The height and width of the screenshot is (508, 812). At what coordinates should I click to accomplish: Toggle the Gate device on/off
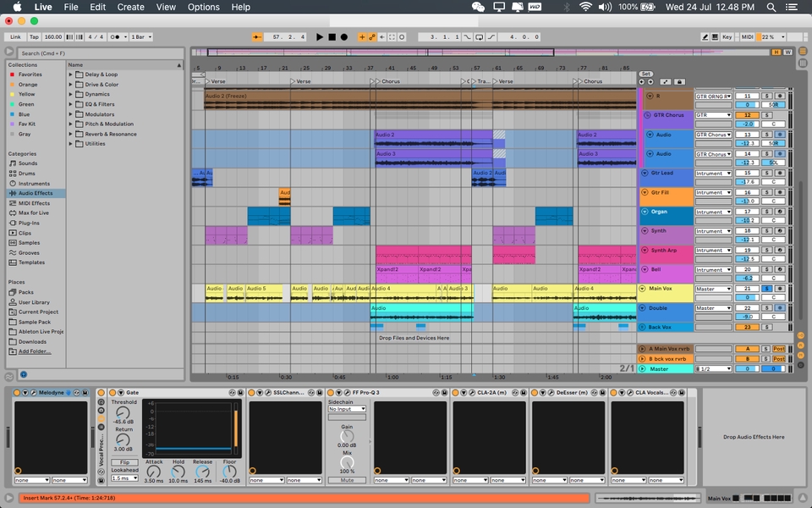[112, 392]
